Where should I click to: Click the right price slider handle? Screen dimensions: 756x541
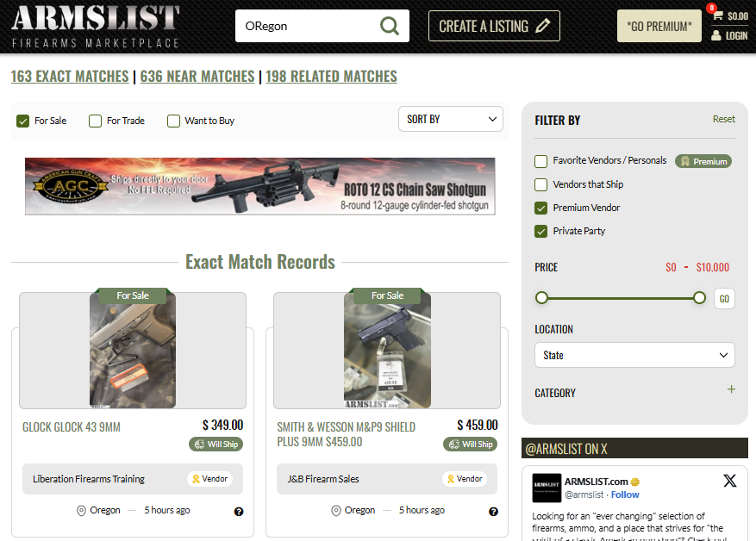pyautogui.click(x=699, y=298)
